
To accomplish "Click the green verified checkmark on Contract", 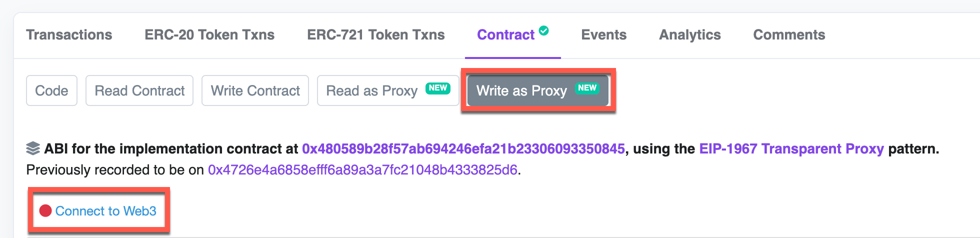I will (544, 30).
